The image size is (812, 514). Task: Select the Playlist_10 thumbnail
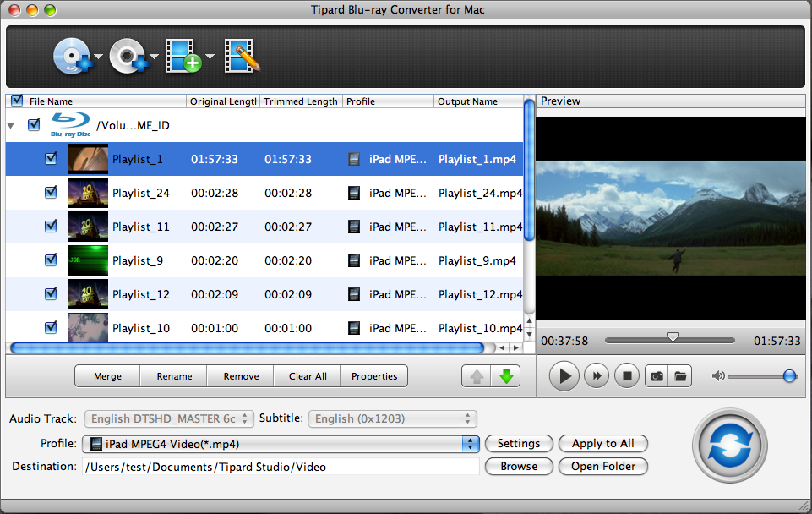pos(88,327)
